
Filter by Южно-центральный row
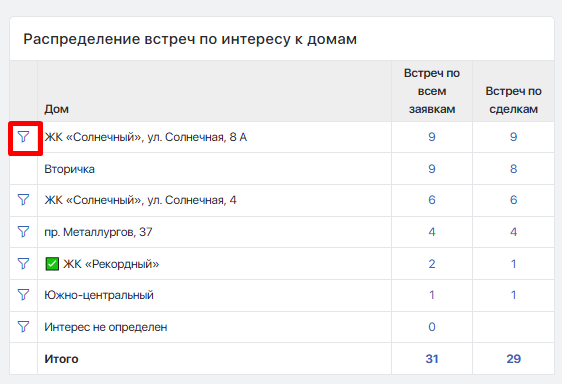click(23, 295)
